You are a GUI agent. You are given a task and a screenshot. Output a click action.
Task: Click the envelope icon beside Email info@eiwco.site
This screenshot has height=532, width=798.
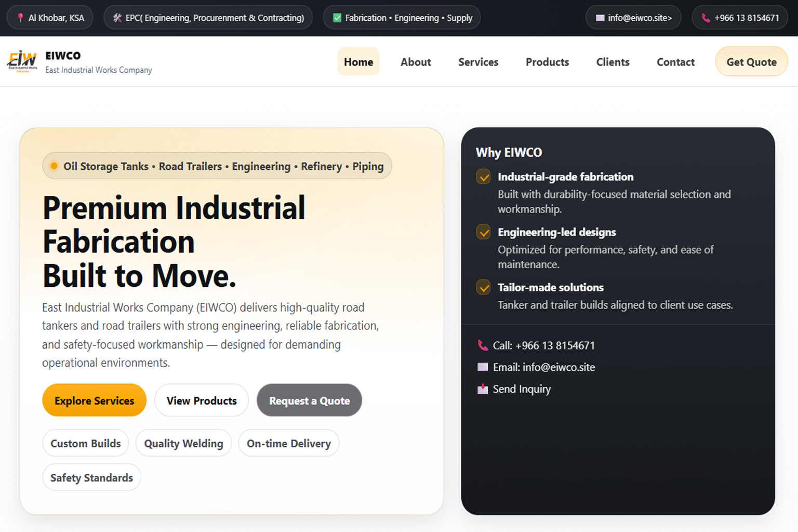(483, 367)
